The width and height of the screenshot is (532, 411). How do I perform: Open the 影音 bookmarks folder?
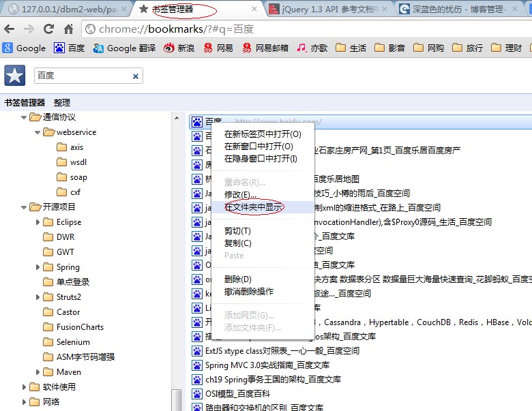click(389, 48)
